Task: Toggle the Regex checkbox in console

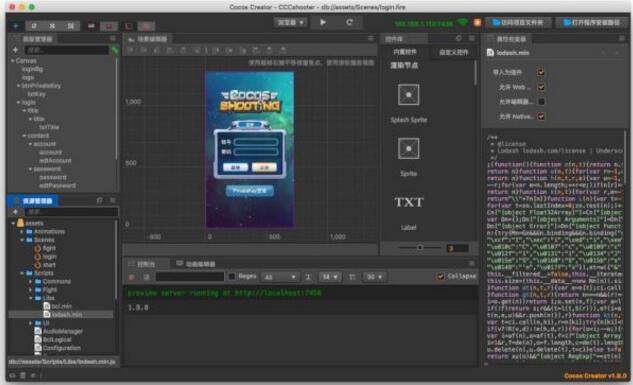Action: tap(232, 276)
